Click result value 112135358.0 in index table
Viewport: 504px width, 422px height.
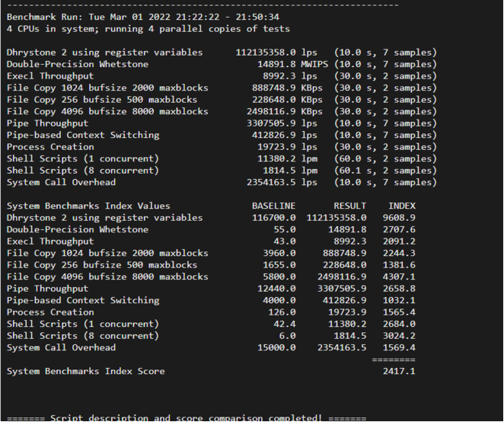(337, 218)
